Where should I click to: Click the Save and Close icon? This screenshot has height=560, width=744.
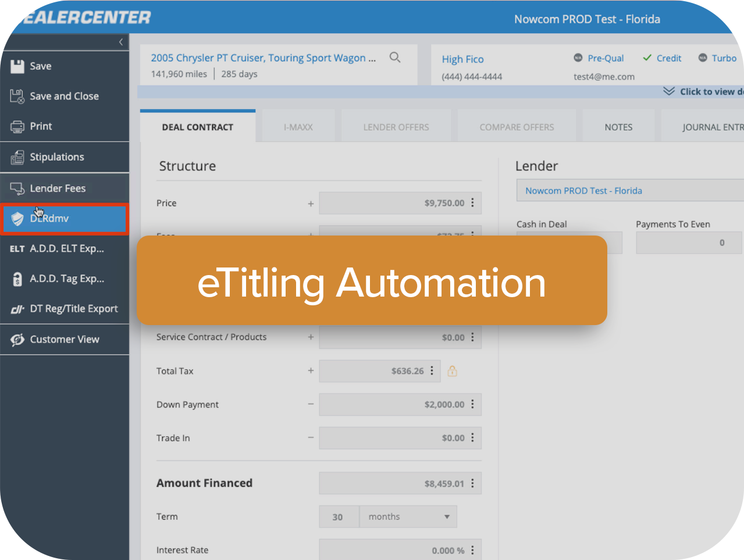pos(17,97)
